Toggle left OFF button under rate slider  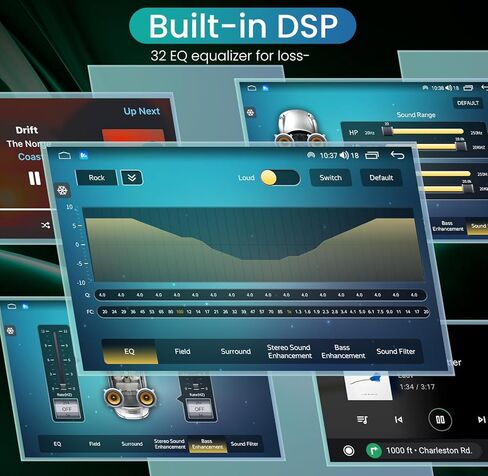click(67, 409)
